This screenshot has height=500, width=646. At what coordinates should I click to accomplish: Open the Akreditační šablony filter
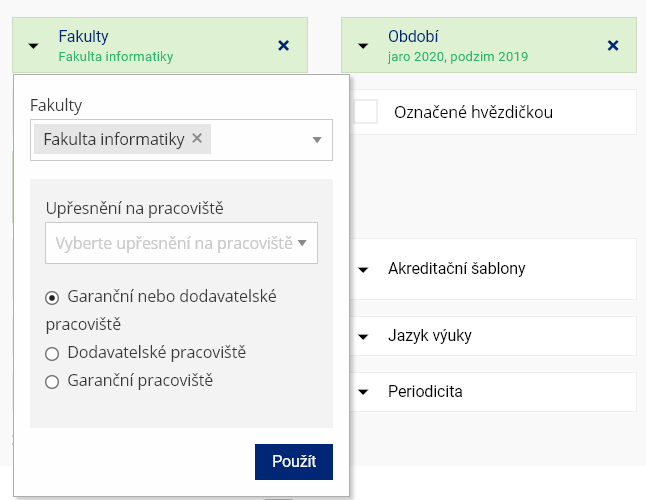(x=457, y=268)
